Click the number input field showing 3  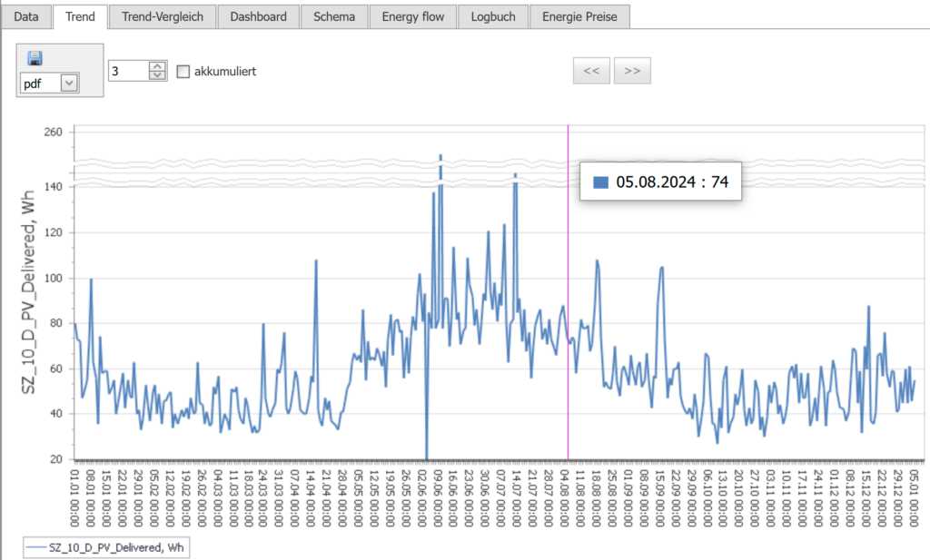tap(127, 71)
